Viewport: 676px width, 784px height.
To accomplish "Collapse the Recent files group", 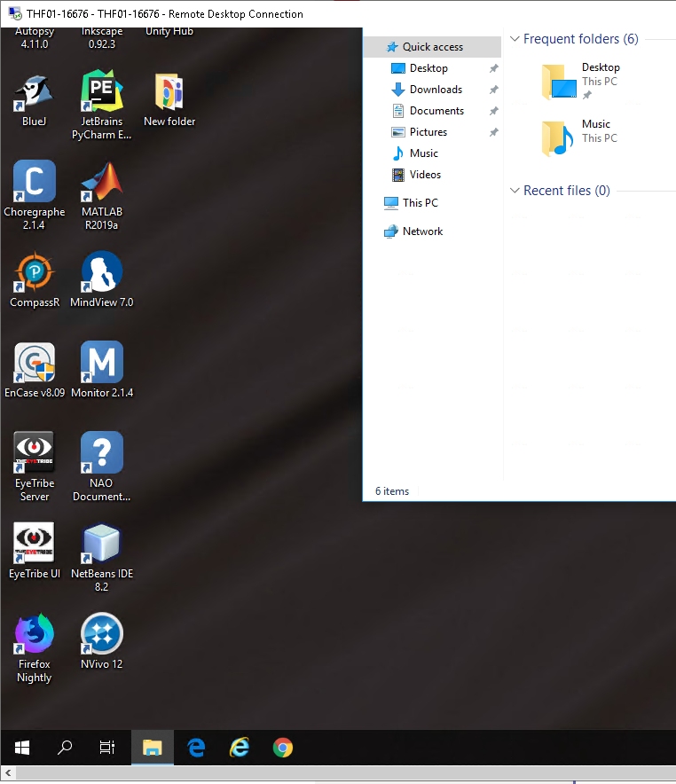I will click(x=515, y=191).
